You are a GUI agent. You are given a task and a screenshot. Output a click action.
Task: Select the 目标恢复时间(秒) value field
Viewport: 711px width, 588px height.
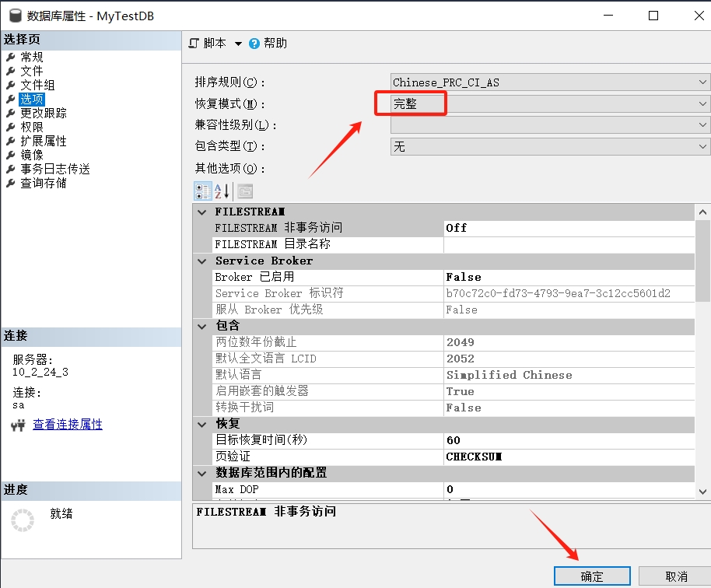(x=568, y=440)
